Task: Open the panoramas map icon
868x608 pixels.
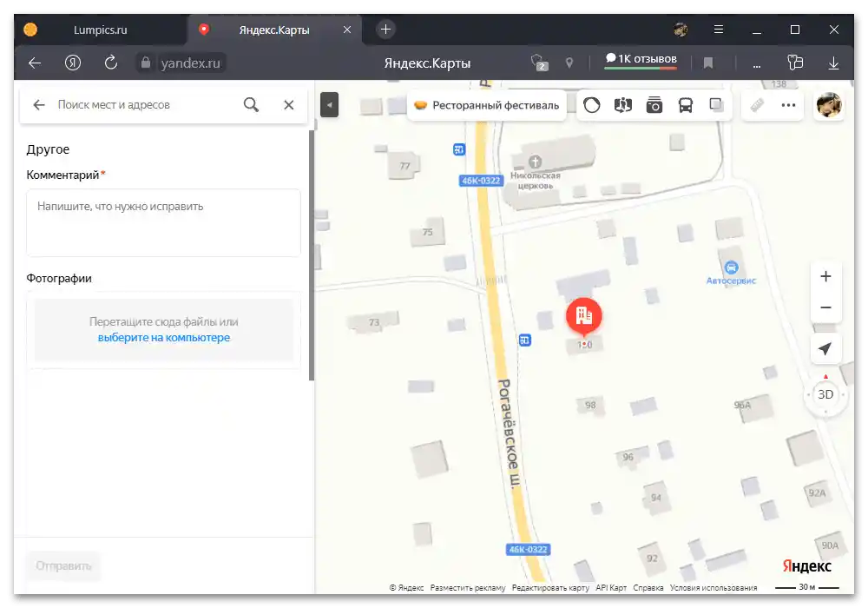Action: tap(623, 104)
